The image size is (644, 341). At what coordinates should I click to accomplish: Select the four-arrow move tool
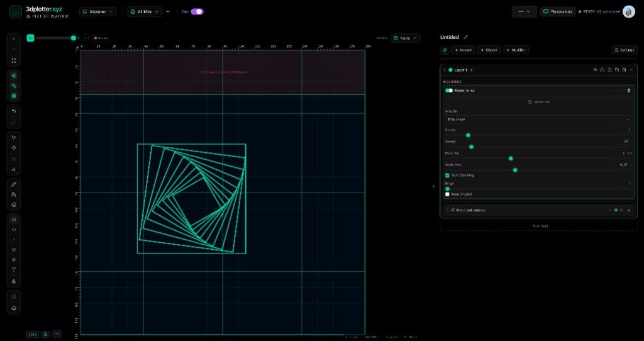(14, 148)
